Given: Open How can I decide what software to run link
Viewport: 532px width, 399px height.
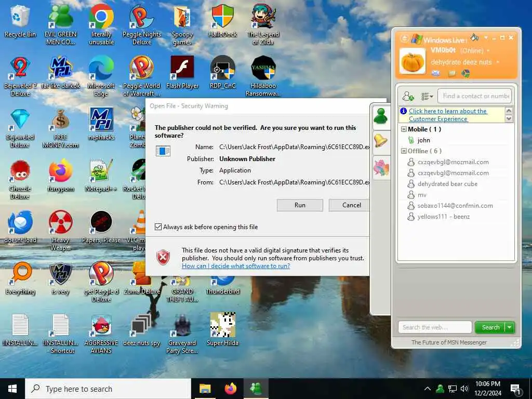Looking at the screenshot, I should [x=236, y=266].
